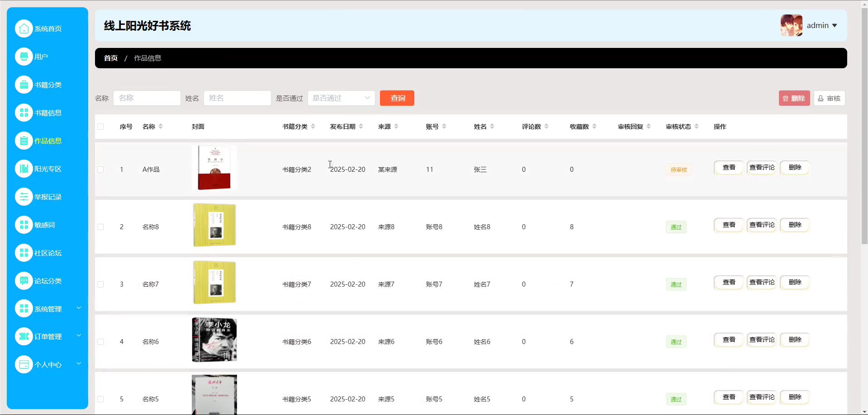Click the orange 查询 button
The width and height of the screenshot is (868, 415).
point(397,98)
